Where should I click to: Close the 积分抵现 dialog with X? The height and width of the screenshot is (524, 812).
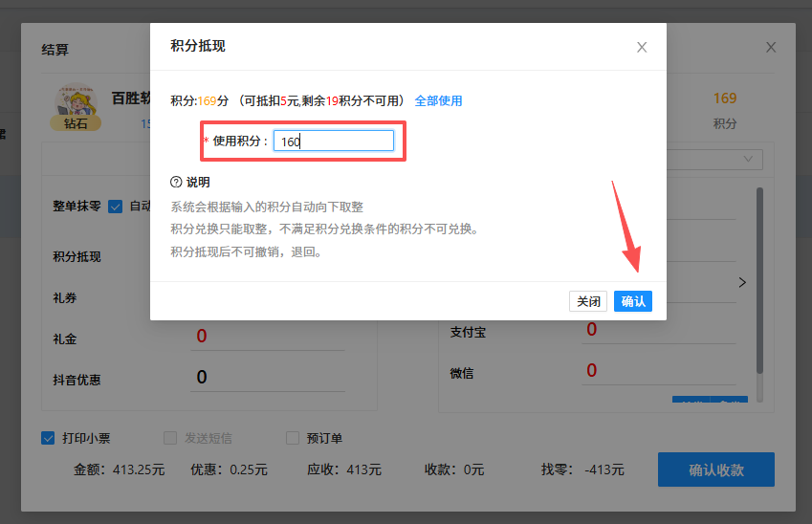(642, 47)
